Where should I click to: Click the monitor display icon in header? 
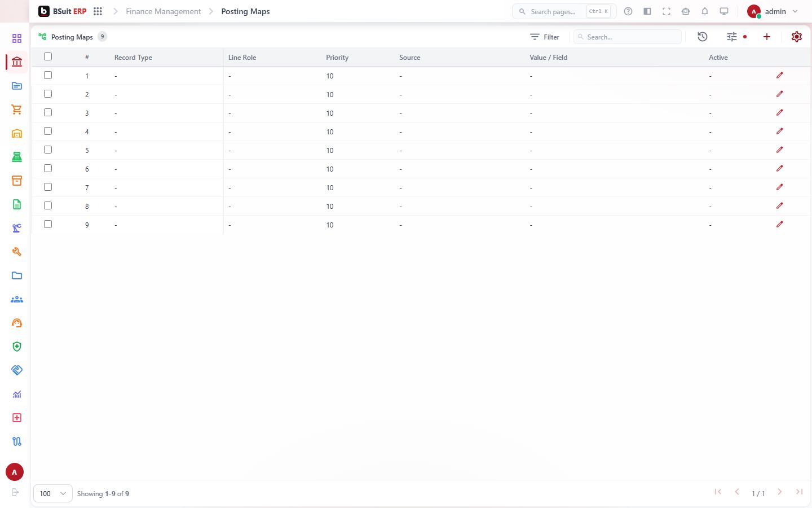pos(724,11)
